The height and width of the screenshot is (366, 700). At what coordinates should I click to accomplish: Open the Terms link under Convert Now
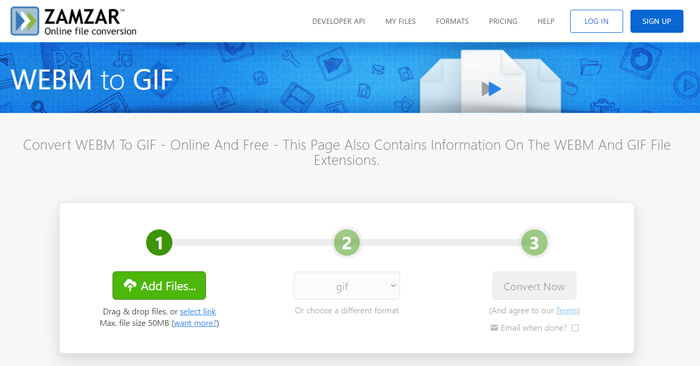(x=567, y=311)
